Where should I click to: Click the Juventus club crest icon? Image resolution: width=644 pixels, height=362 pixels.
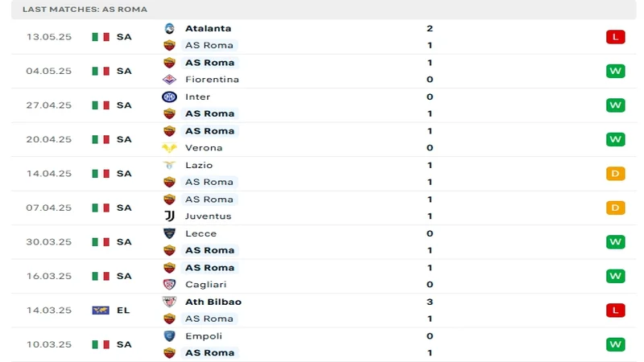pyautogui.click(x=169, y=216)
